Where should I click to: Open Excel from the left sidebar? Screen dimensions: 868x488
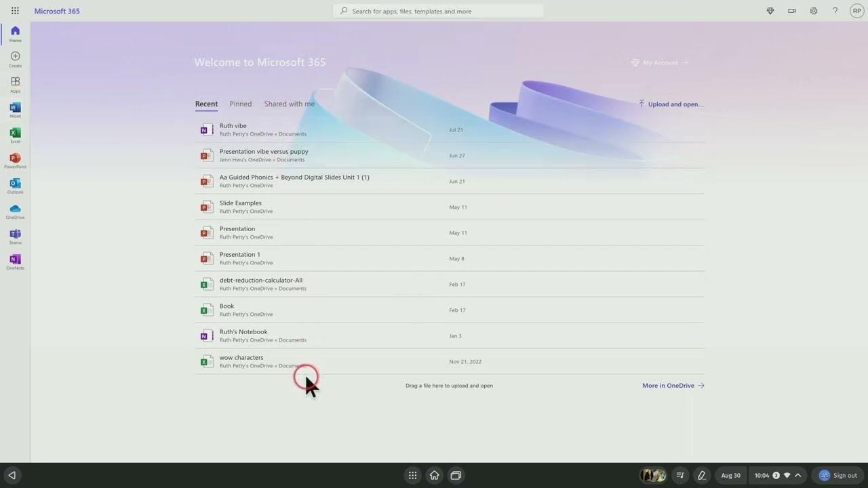click(15, 135)
